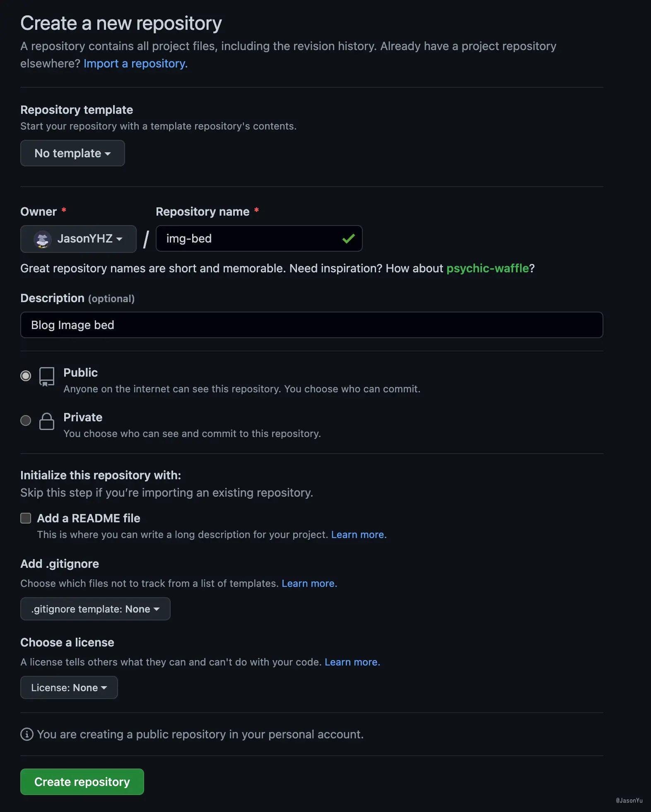This screenshot has height=812, width=651.
Task: Click the JasonYHZ avatar icon
Action: point(42,239)
